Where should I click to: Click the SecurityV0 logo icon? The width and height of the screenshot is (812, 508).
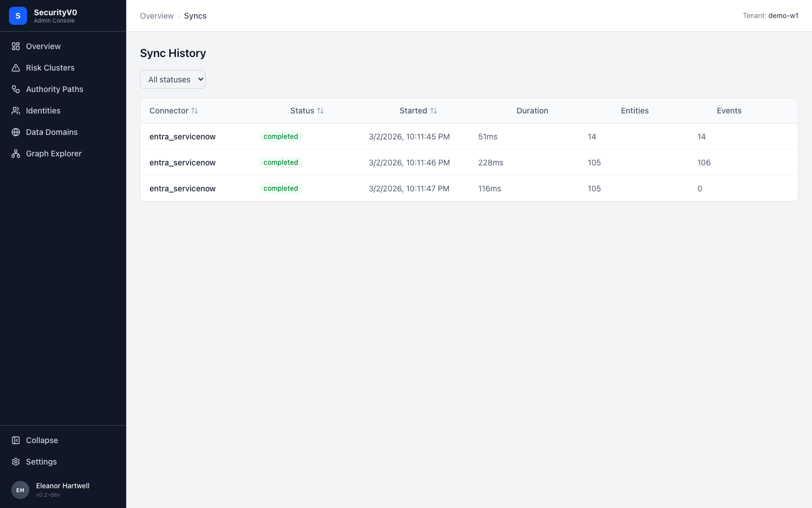[18, 16]
